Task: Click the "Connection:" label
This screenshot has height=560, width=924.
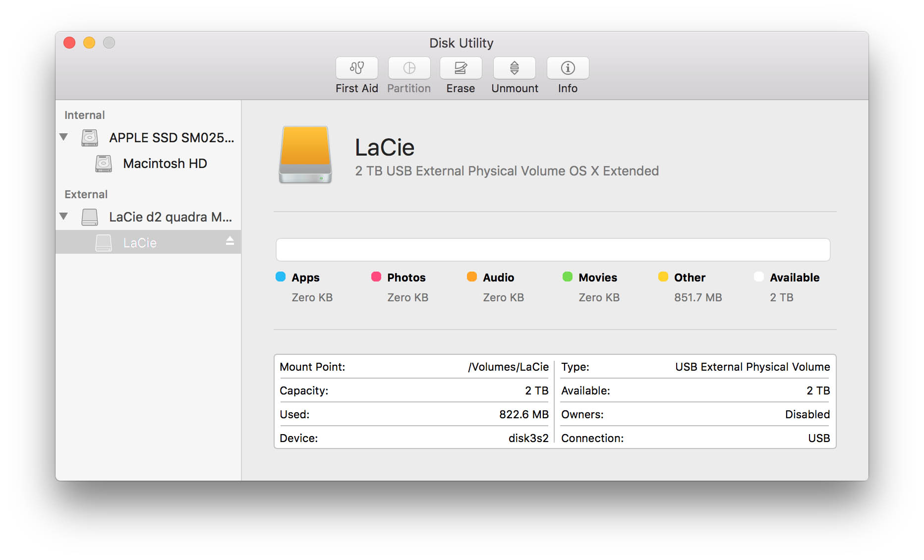Action: point(592,439)
